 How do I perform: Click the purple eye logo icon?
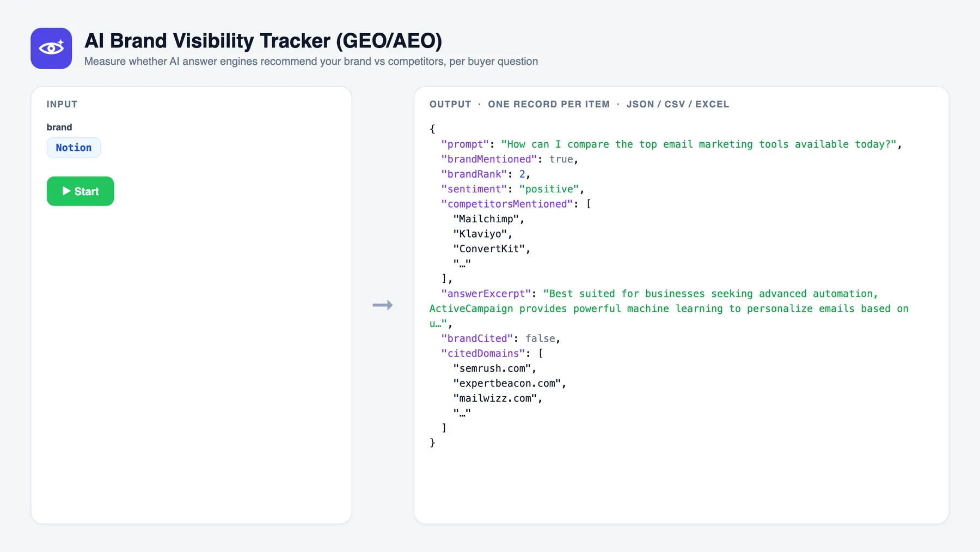[x=51, y=48]
